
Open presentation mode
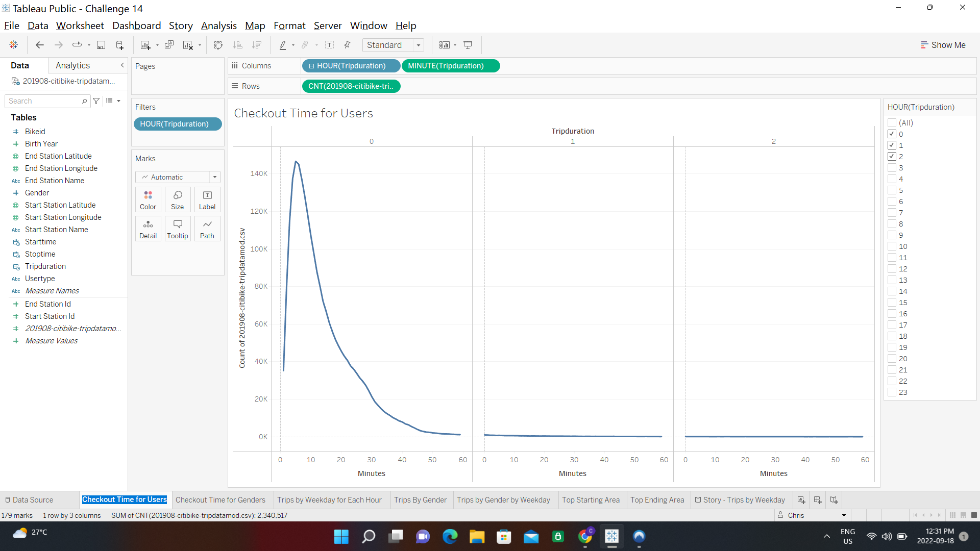(x=468, y=45)
